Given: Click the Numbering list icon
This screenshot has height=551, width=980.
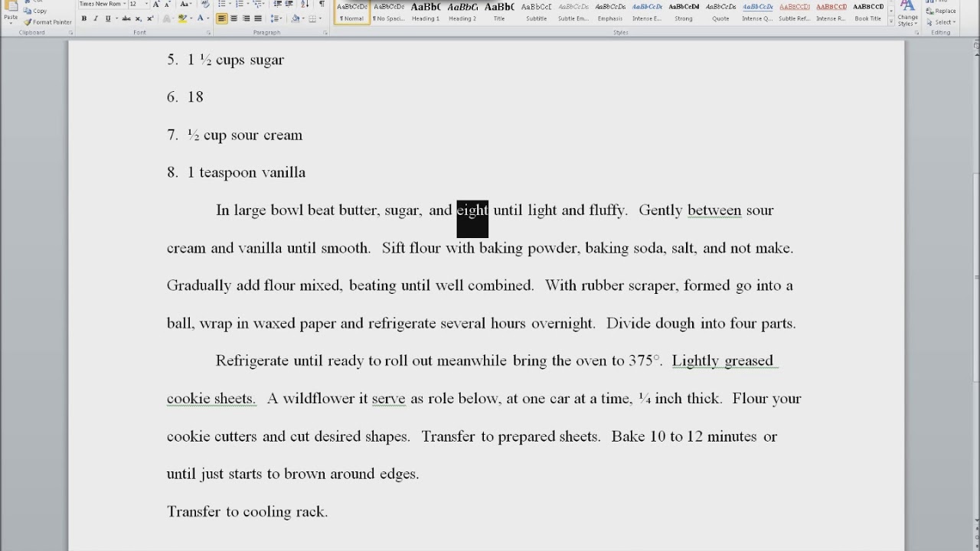Looking at the screenshot, I should click(240, 4).
